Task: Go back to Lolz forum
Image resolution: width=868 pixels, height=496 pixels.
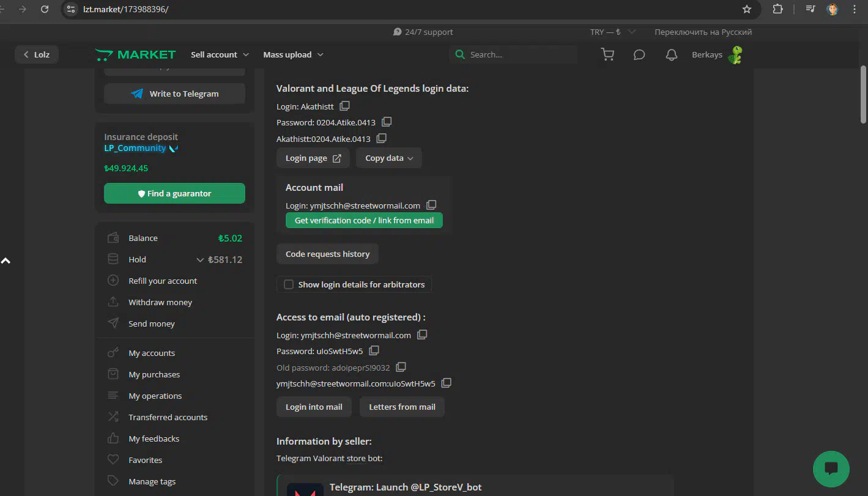Action: (37, 54)
